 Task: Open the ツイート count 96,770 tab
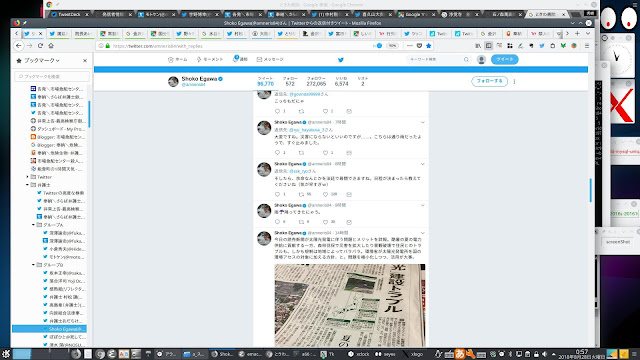coord(265,82)
